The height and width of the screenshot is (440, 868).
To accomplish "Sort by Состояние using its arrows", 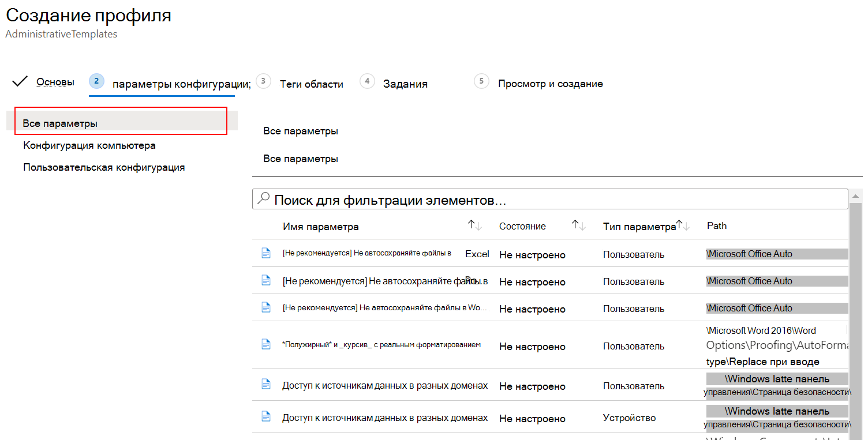I will pos(579,226).
